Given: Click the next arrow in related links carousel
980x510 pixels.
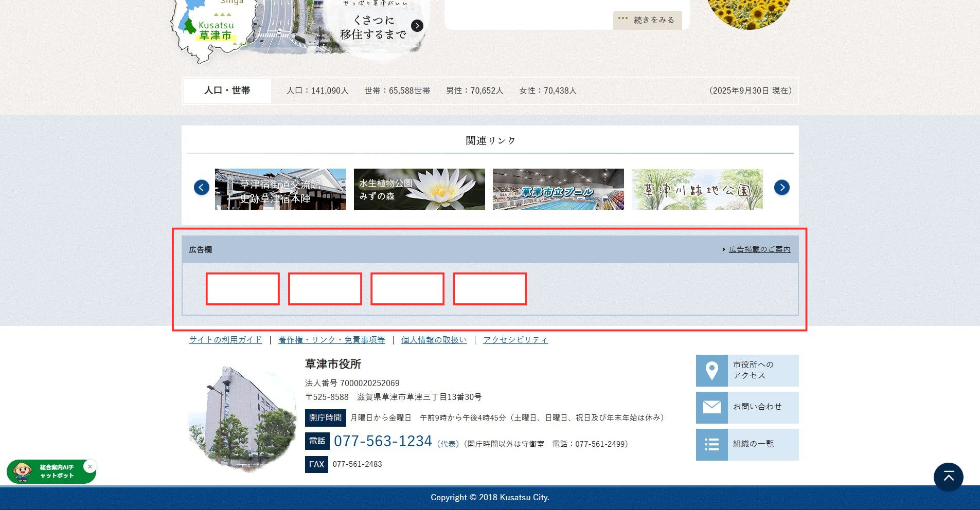Looking at the screenshot, I should (x=782, y=188).
